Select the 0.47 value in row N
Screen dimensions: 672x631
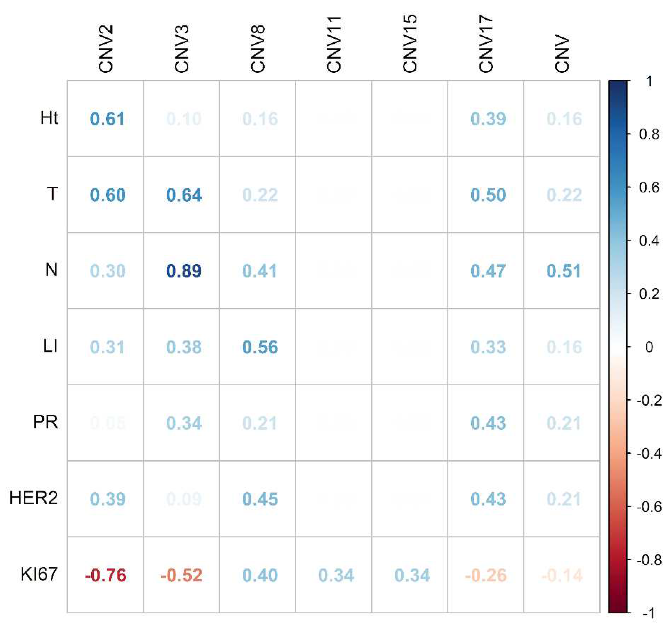pyautogui.click(x=488, y=271)
